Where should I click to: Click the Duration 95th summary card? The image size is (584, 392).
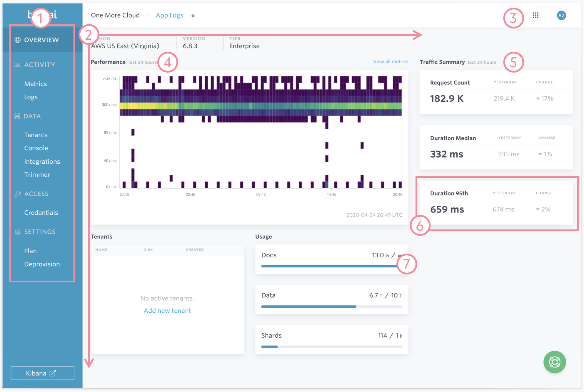click(496, 203)
